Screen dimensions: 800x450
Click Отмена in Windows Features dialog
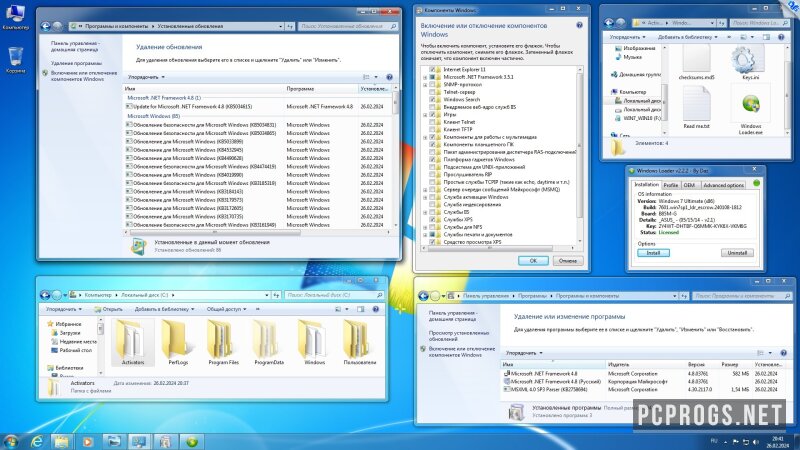567,261
